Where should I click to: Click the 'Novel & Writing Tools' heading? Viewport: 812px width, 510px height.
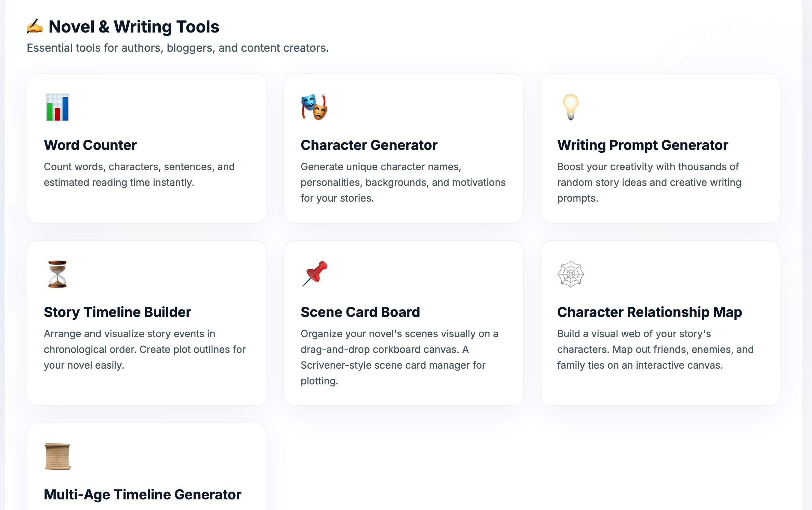134,27
